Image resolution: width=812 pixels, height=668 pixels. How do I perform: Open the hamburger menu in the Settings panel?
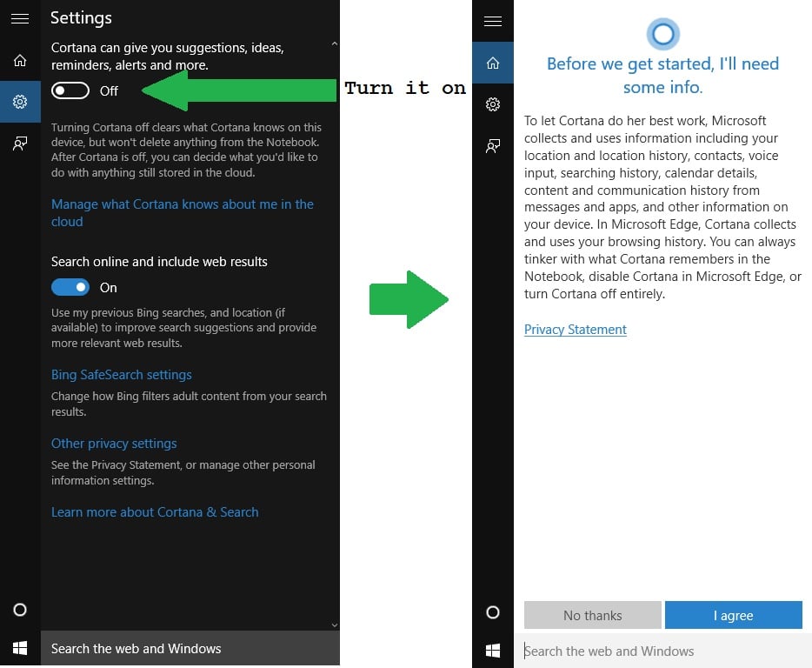pos(20,19)
